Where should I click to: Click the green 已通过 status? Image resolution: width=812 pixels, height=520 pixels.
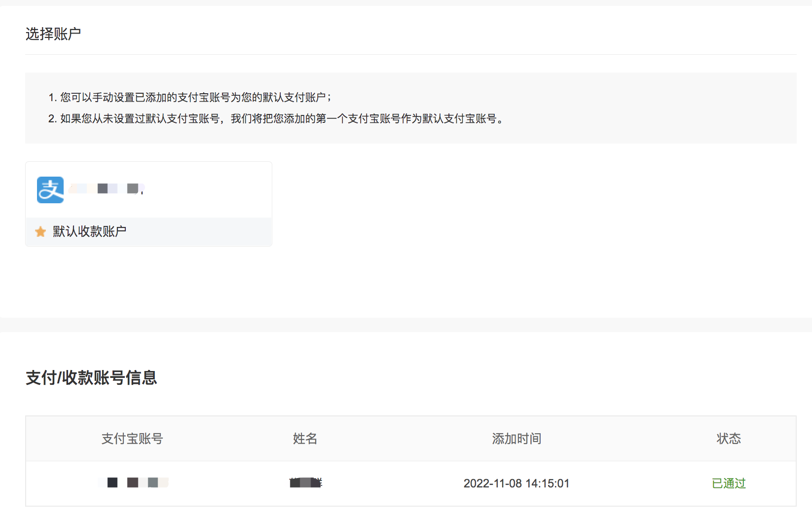[x=729, y=483]
